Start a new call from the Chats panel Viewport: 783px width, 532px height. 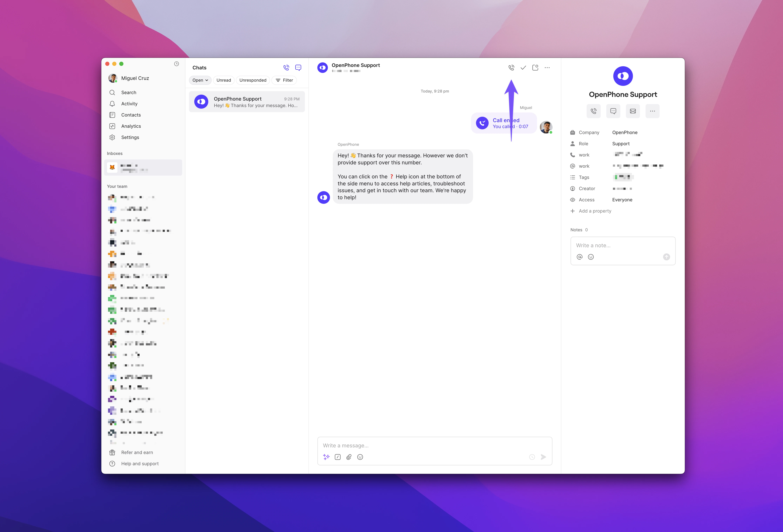(x=286, y=67)
